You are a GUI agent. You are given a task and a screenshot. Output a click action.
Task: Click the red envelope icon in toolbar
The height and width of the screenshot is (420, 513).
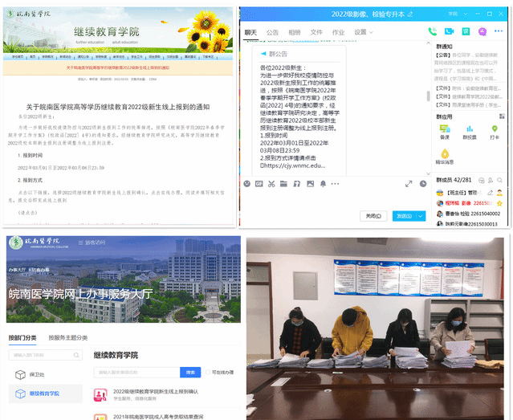323,184
